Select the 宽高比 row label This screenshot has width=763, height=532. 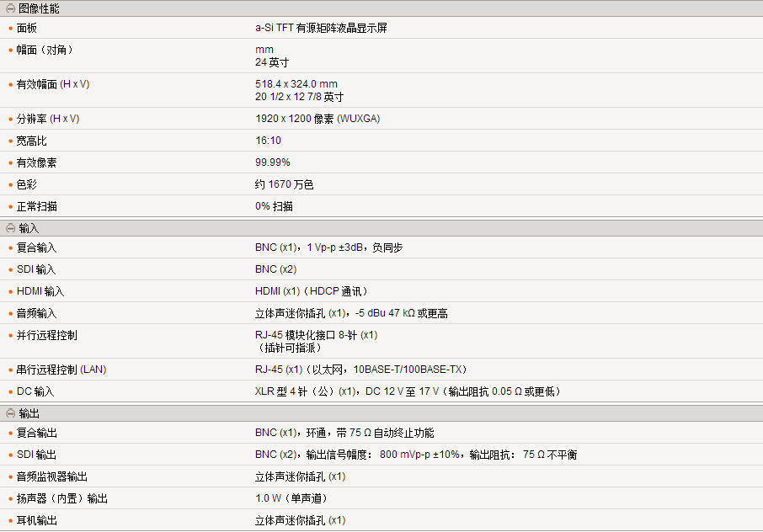click(x=32, y=141)
